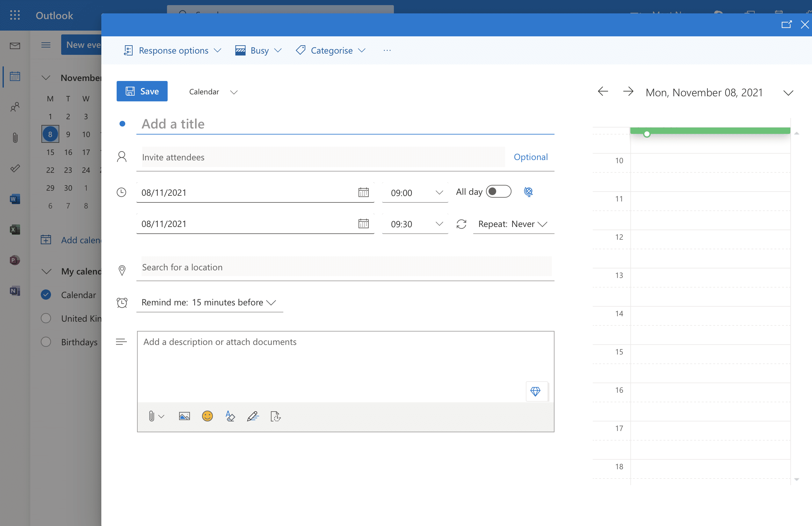Attach a file with the paperclip icon
Screen dimensions: 812x526
(x=152, y=416)
